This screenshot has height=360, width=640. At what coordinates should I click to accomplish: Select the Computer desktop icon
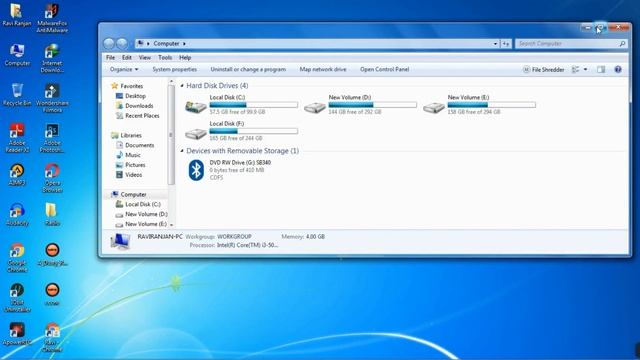[x=17, y=55]
